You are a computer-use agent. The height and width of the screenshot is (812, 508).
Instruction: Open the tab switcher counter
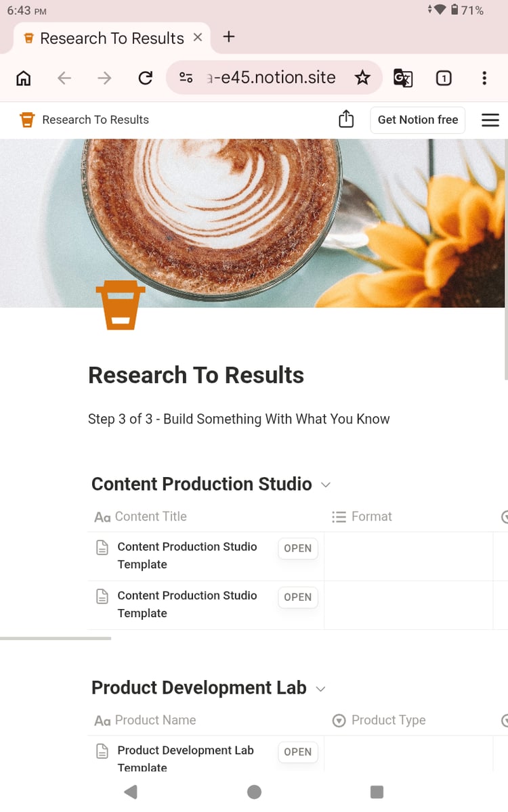444,78
